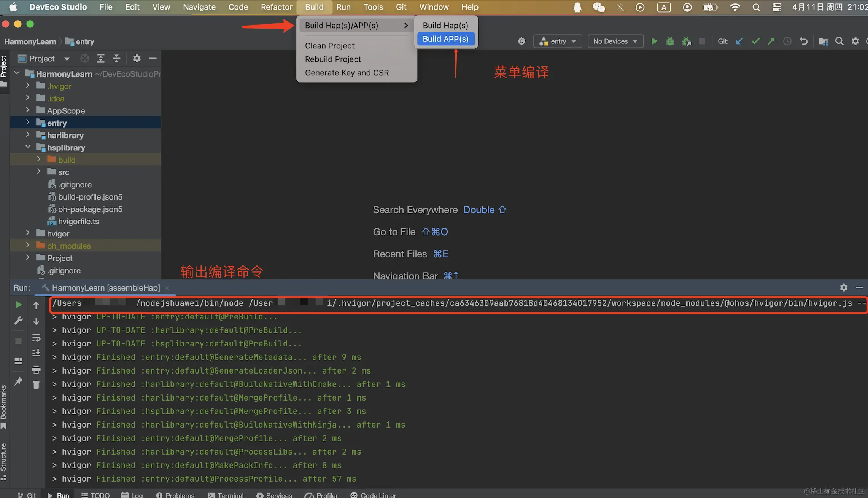
Task: Toggle soft-wrap in Run console
Action: coord(36,337)
